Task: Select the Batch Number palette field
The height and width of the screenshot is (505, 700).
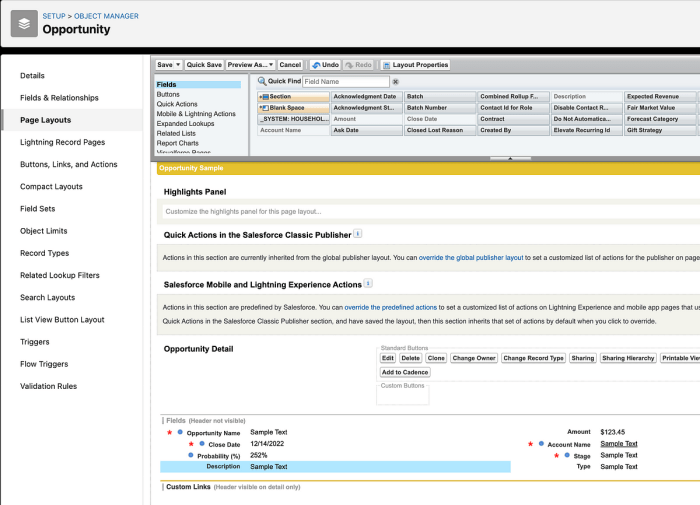Action: click(440, 108)
